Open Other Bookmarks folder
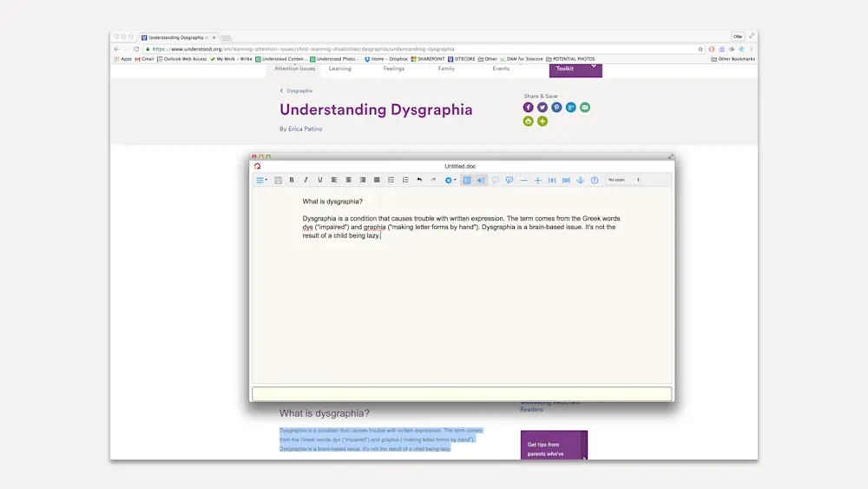Viewport: 868px width, 489px height. 733,59
